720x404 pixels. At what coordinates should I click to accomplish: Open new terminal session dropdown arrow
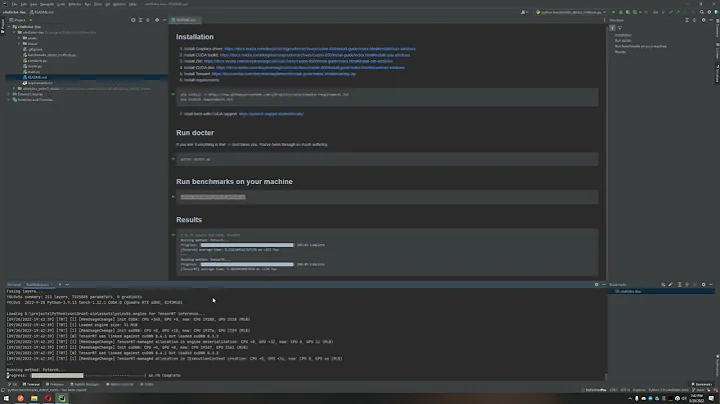[x=67, y=285]
